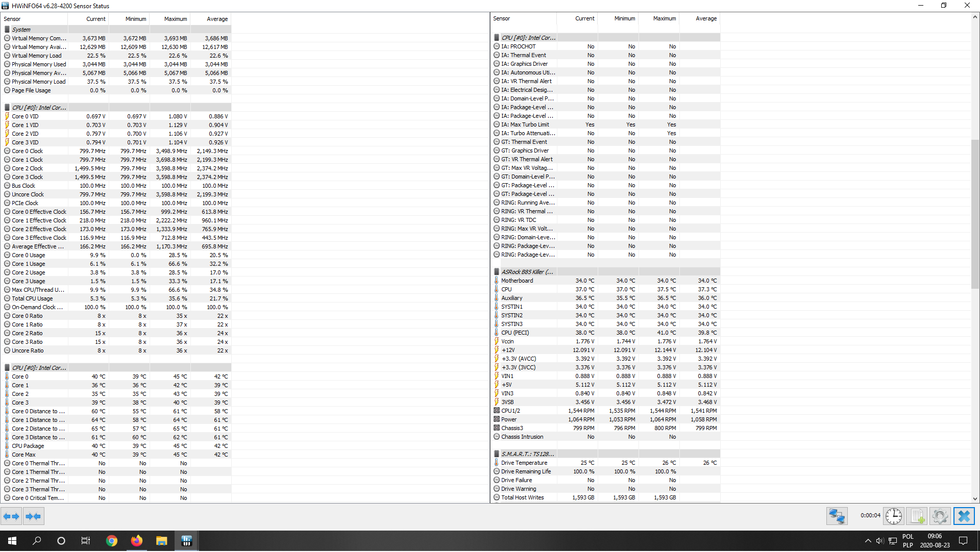Click the expand sensor columns arrows button
The image size is (980, 552).
[11, 517]
